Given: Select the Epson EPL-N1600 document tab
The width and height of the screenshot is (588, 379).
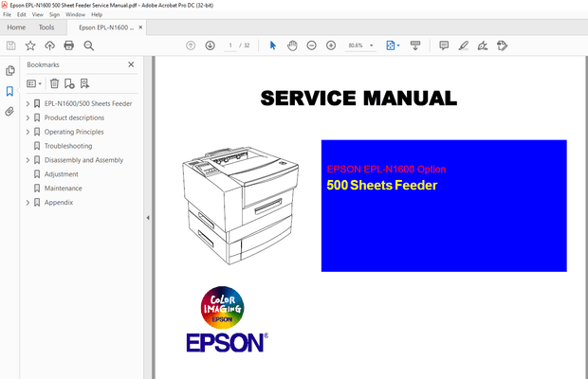Looking at the screenshot, I should 106,27.
